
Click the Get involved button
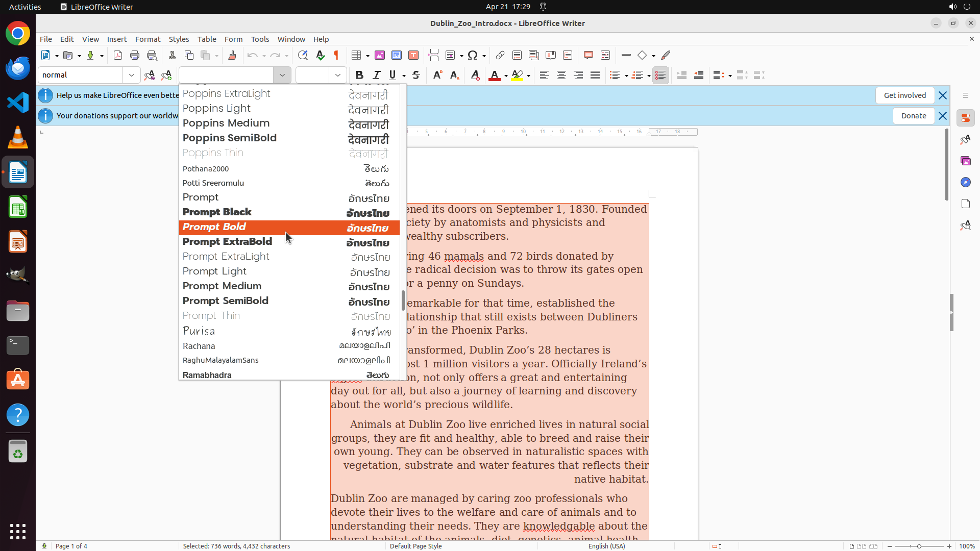[x=904, y=95]
